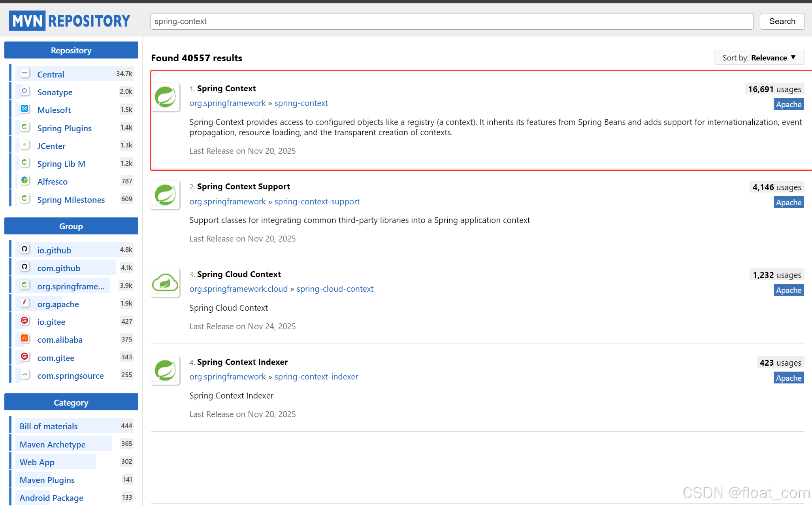Image resolution: width=812 pixels, height=506 pixels.
Task: Click the org.apache feather icon
Action: (25, 303)
